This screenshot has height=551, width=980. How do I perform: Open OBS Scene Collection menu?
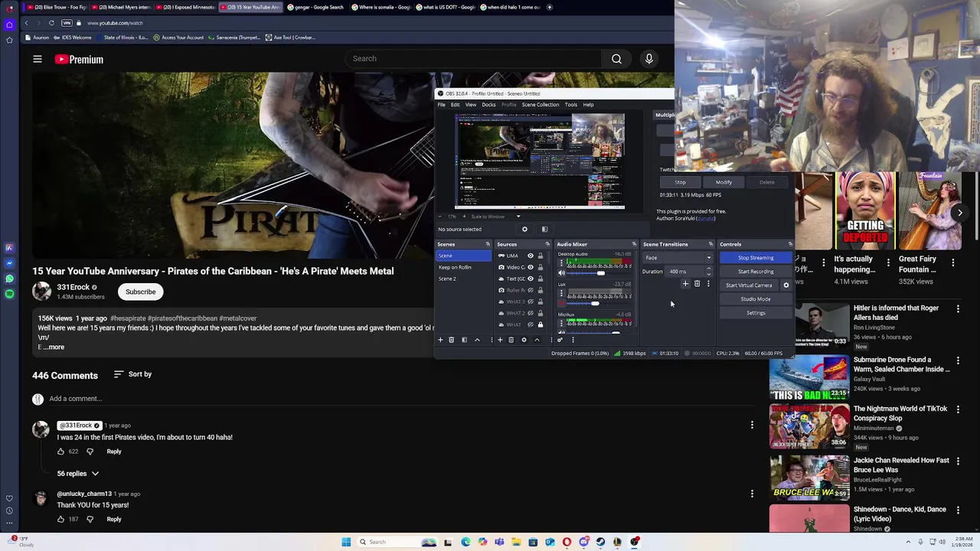(541, 105)
